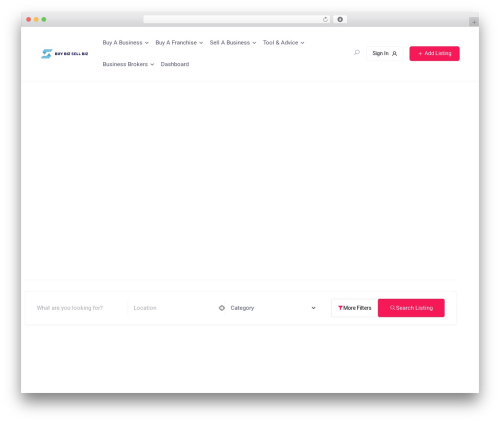Open the Category dropdown
Screen dimensions: 500x423
273,308
